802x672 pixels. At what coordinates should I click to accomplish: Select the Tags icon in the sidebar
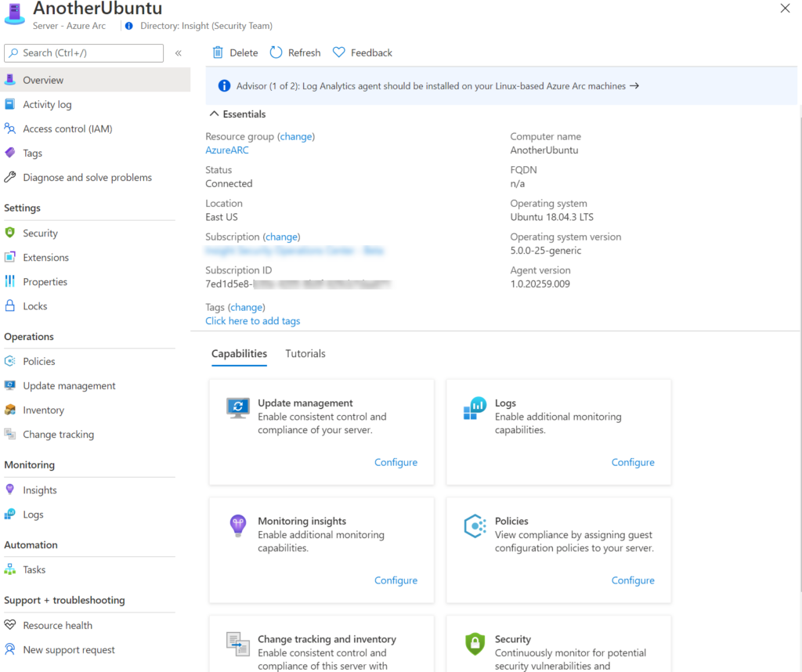(x=9, y=153)
